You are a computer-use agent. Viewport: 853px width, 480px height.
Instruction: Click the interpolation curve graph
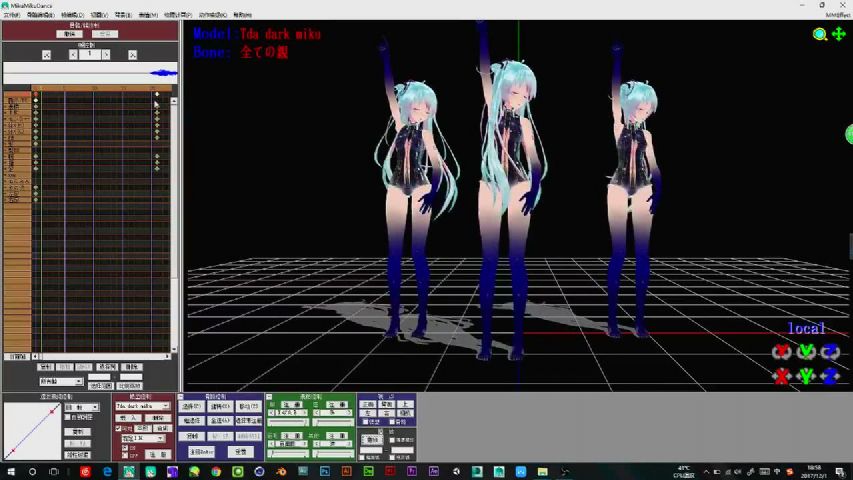coord(32,431)
